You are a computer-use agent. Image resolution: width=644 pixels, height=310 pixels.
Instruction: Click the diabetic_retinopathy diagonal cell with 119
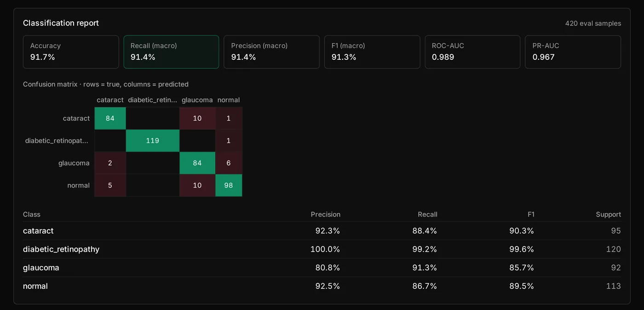tap(153, 141)
